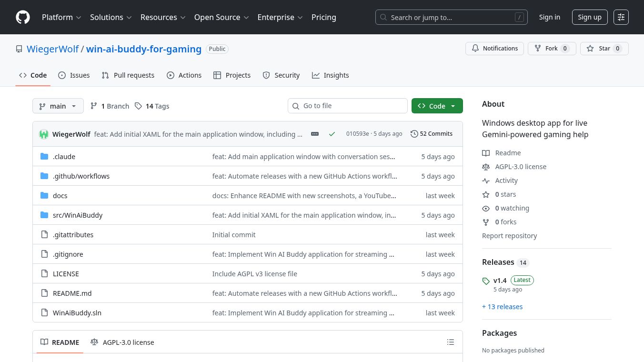
Task: Open Notifications bell button
Action: pos(494,49)
